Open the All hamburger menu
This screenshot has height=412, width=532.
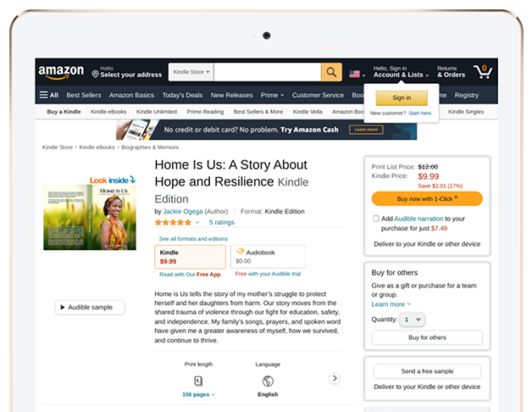(49, 95)
